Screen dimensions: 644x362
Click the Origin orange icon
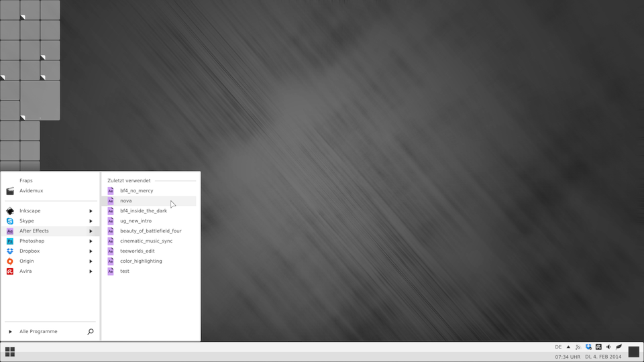coord(10,261)
